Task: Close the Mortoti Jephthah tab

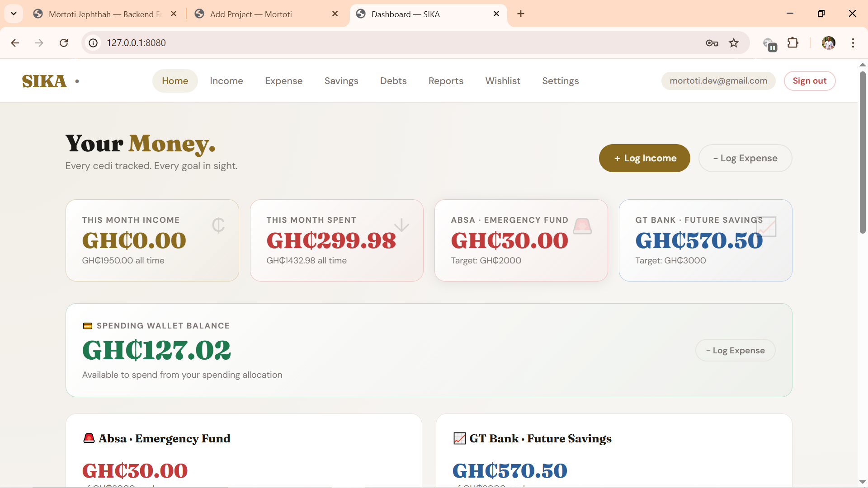Action: click(174, 14)
